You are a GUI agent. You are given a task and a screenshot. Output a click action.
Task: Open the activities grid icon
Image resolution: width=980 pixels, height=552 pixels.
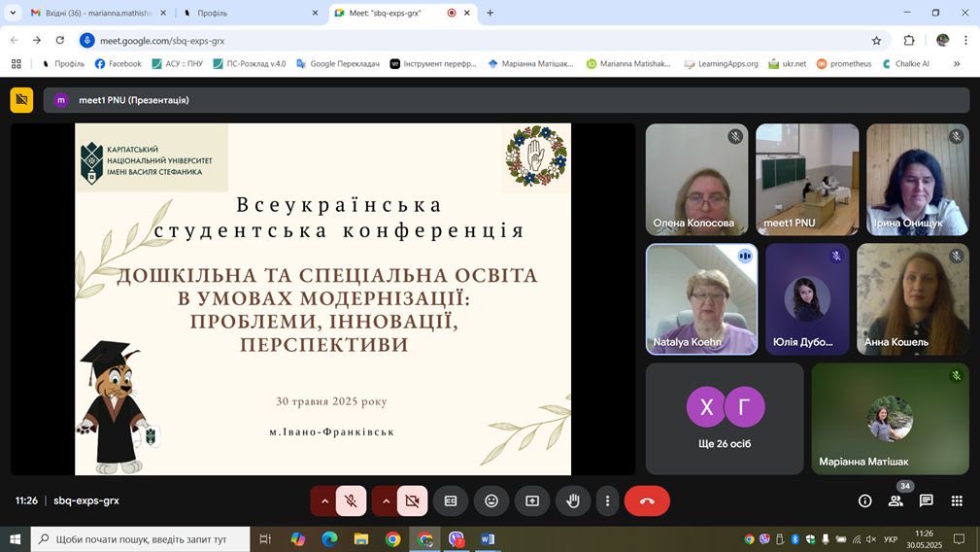tap(957, 500)
